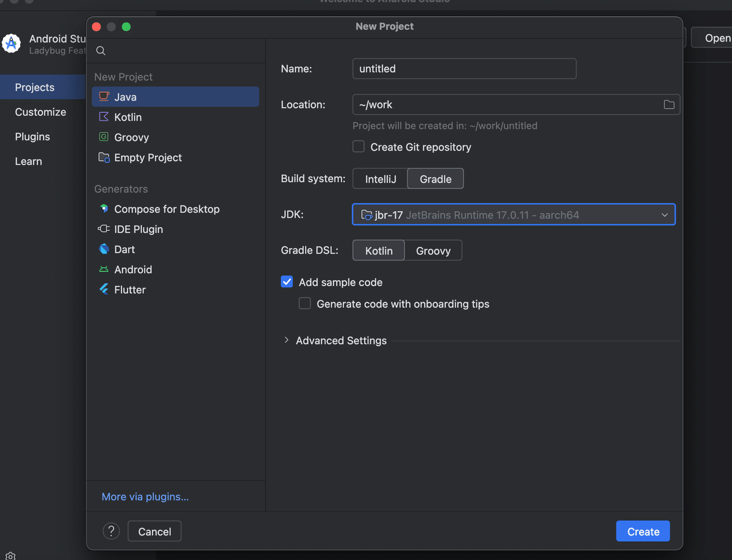The image size is (732, 560).
Task: Select Gradle build system
Action: (x=436, y=179)
